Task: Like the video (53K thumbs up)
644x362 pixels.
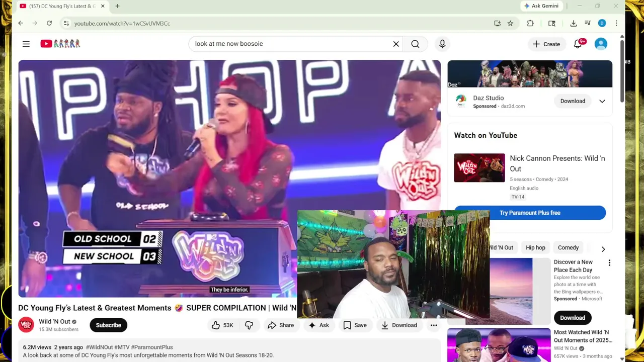Action: [x=222, y=325]
